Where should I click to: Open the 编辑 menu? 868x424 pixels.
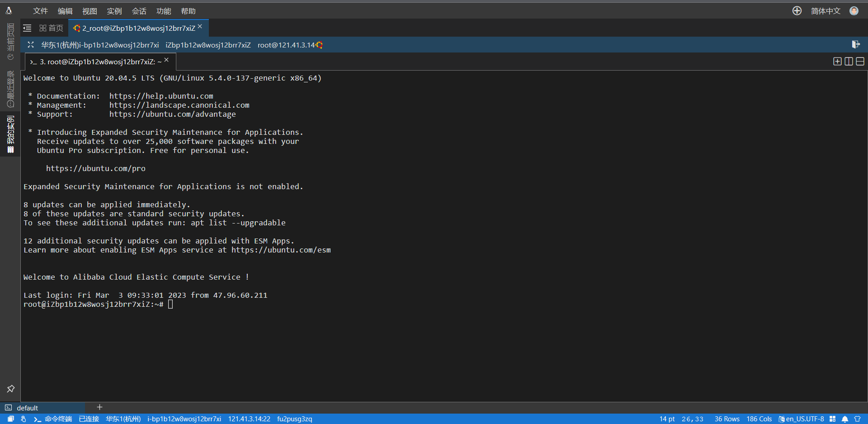coord(65,11)
